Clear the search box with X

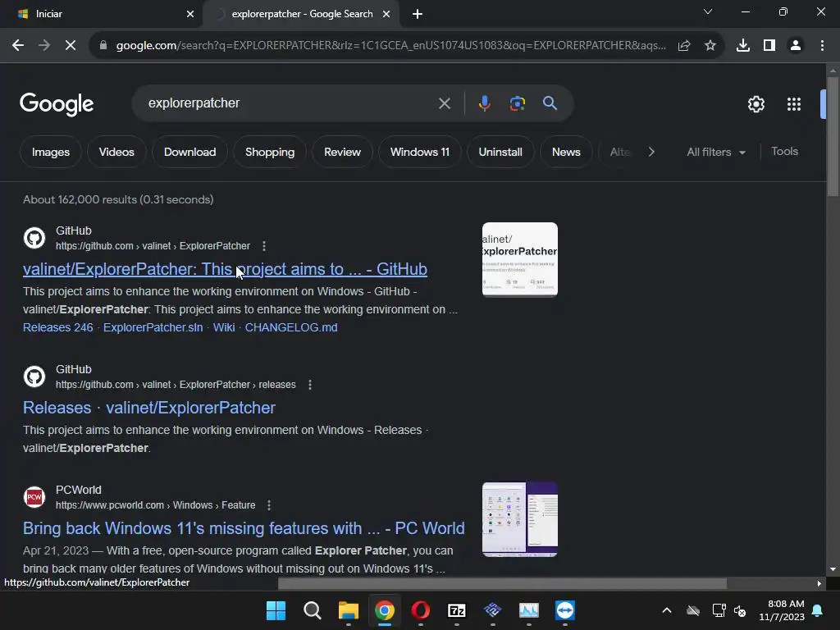[x=445, y=103]
